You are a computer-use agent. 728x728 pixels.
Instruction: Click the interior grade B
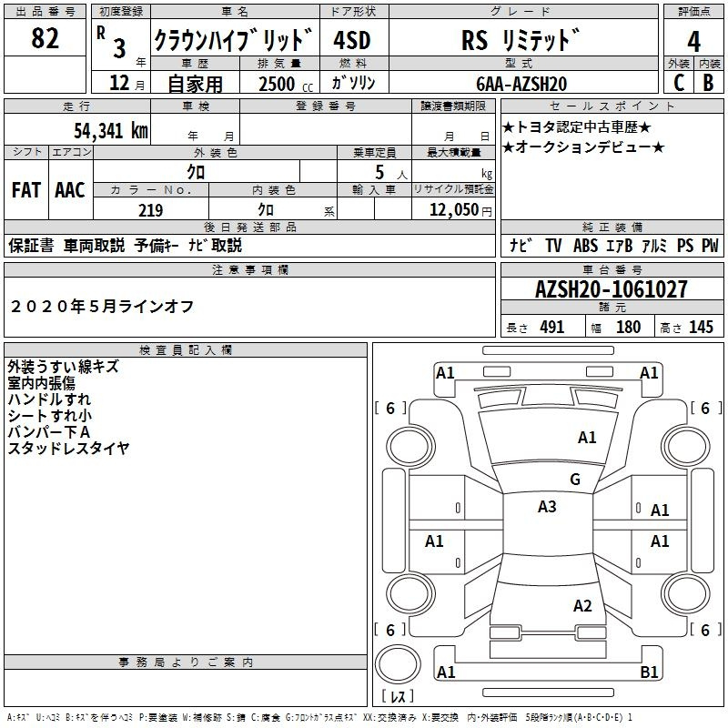click(709, 83)
